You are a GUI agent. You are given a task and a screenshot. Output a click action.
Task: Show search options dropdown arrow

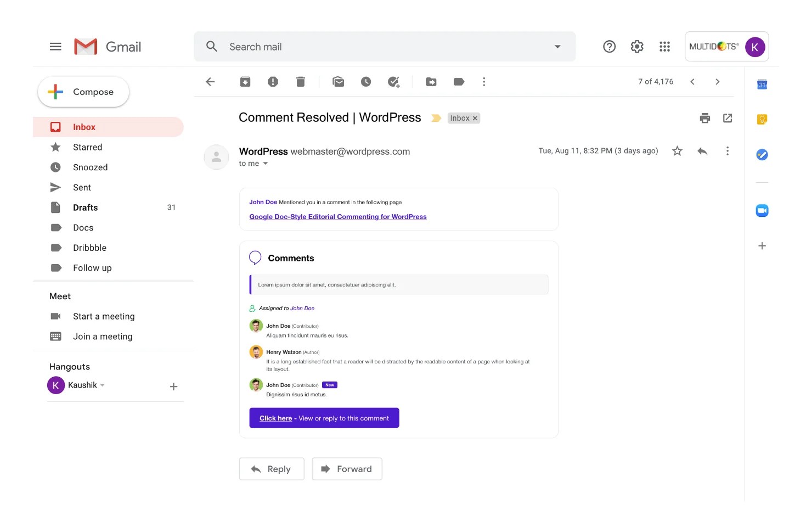click(557, 47)
